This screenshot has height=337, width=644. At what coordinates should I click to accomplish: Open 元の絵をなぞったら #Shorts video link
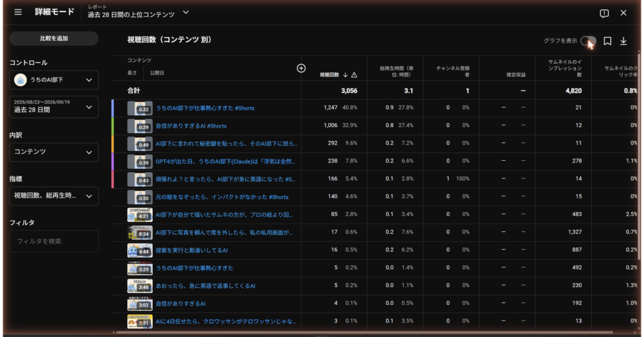coord(222,197)
